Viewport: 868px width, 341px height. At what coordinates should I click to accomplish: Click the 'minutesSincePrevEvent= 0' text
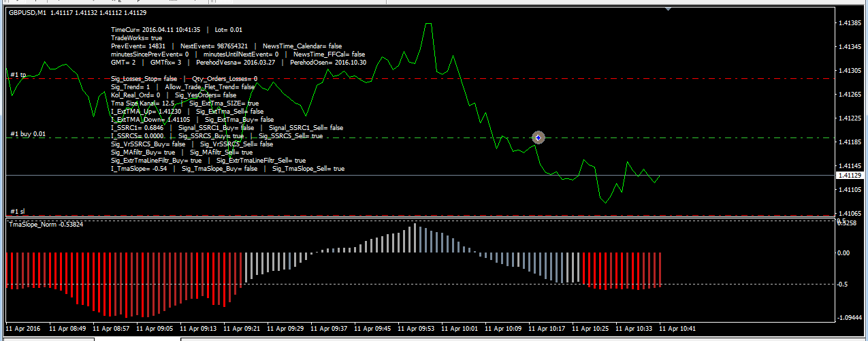coord(150,54)
